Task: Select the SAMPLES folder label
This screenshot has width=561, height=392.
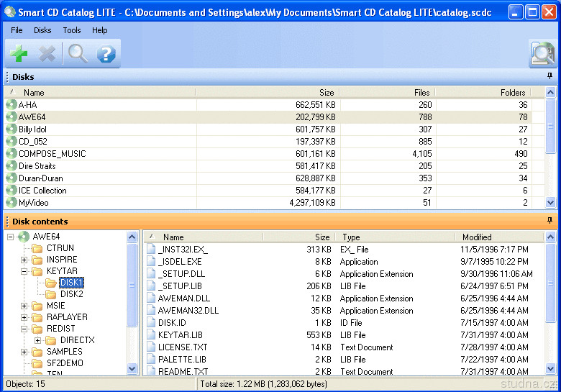Action: pyautogui.click(x=65, y=352)
